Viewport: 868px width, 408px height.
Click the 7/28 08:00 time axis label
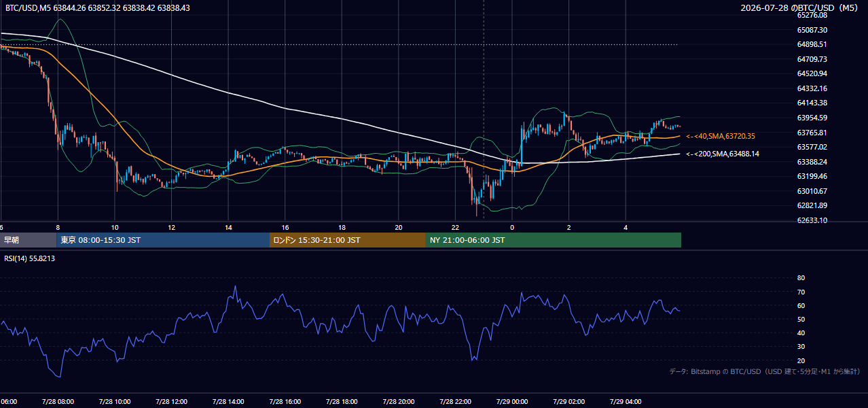(x=58, y=402)
